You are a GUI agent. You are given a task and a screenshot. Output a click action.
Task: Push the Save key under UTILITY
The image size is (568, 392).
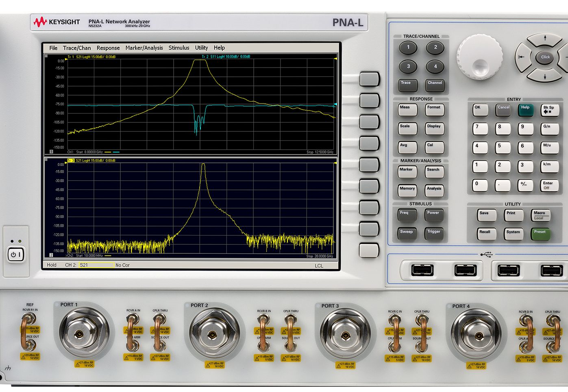point(487,215)
